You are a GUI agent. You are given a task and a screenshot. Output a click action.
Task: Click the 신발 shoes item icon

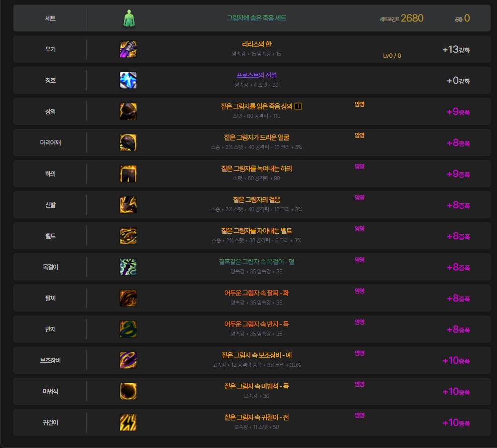(x=128, y=205)
